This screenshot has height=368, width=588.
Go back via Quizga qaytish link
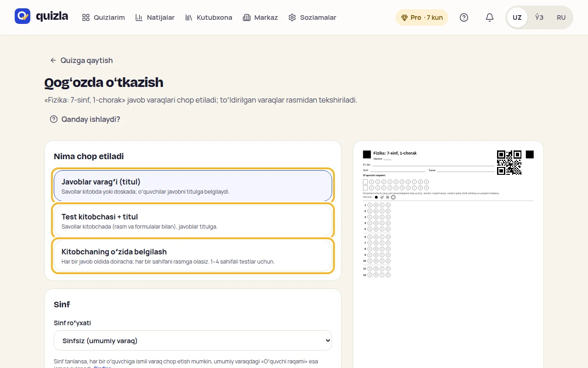[81, 60]
